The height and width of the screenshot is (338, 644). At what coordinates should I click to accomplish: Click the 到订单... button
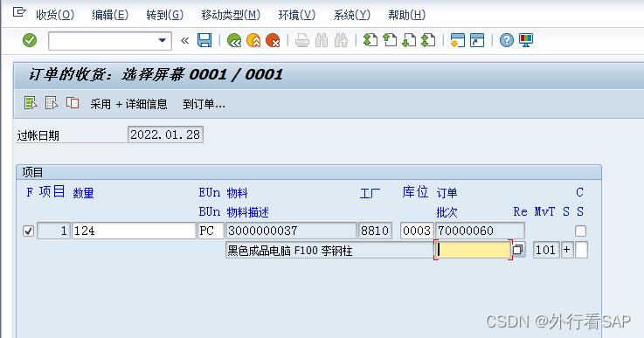[204, 104]
